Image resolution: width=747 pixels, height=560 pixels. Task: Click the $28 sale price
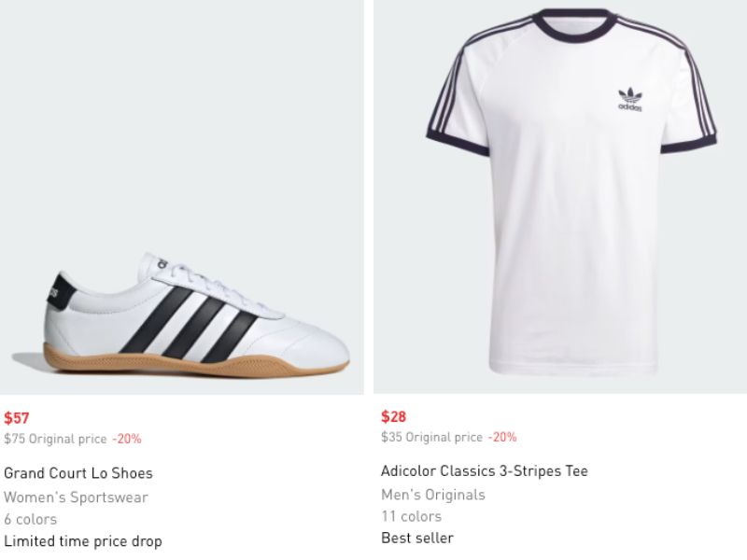[x=394, y=417]
